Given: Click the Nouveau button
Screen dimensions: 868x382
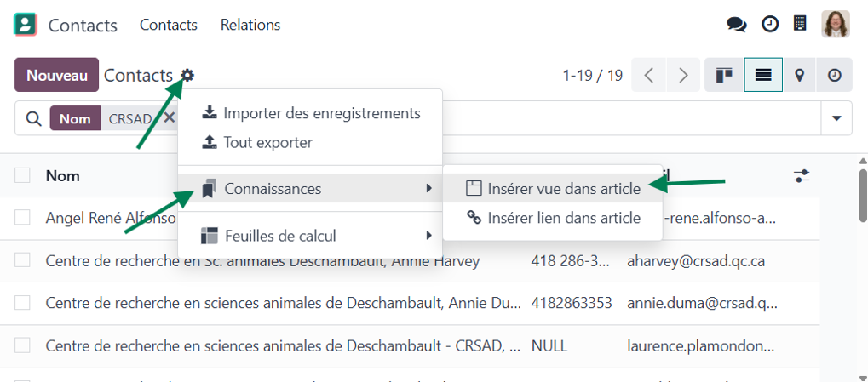Looking at the screenshot, I should (x=56, y=75).
